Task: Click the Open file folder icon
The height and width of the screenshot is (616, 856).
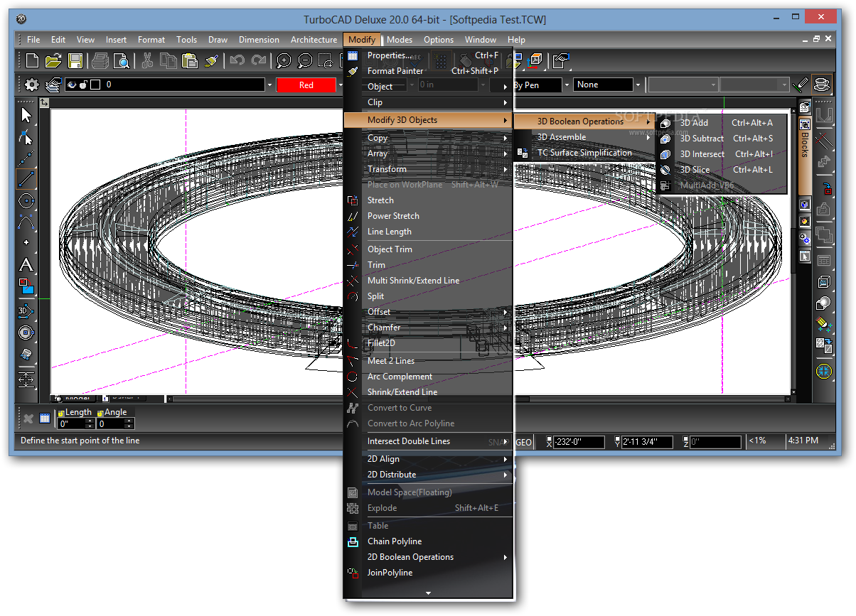Action: point(53,60)
